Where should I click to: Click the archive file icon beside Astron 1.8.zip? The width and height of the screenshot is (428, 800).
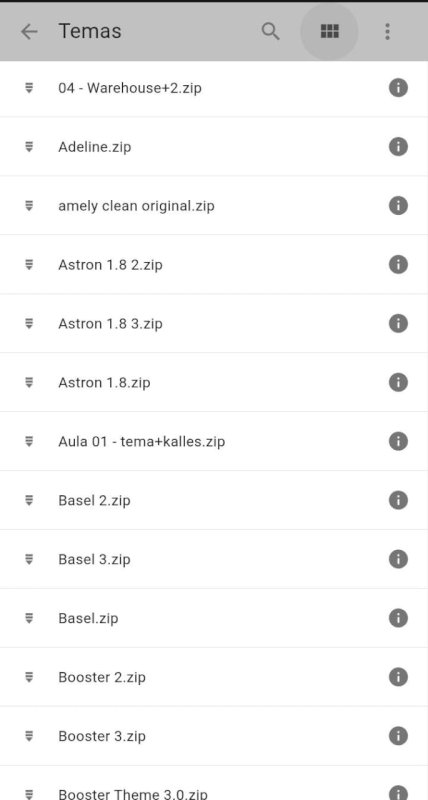coord(29,383)
